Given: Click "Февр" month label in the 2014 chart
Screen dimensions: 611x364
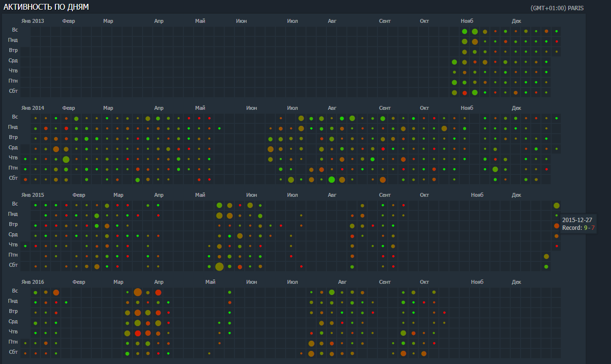Looking at the screenshot, I should [69, 108].
